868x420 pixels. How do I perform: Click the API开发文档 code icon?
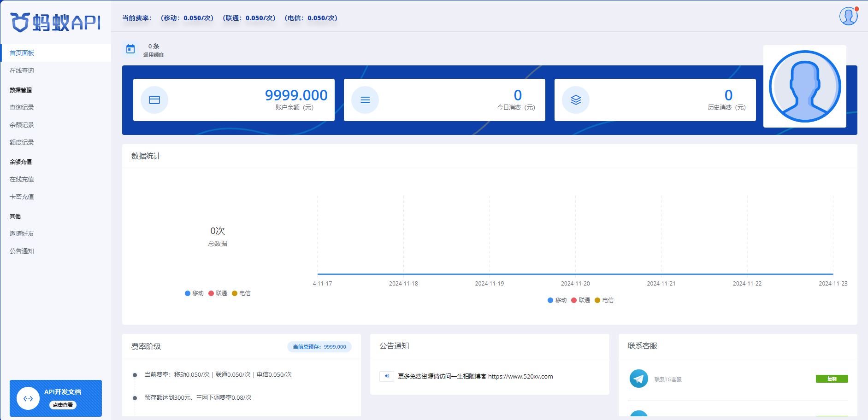(x=28, y=398)
